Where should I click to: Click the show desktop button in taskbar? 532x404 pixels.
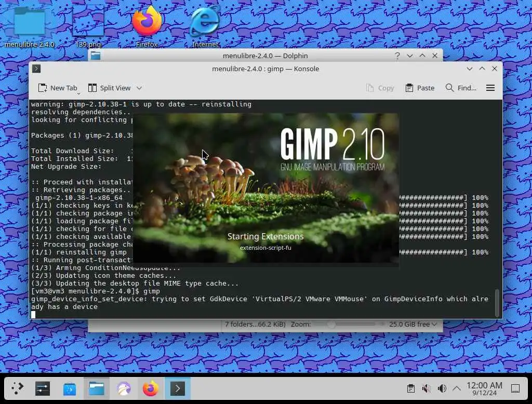[515, 389]
